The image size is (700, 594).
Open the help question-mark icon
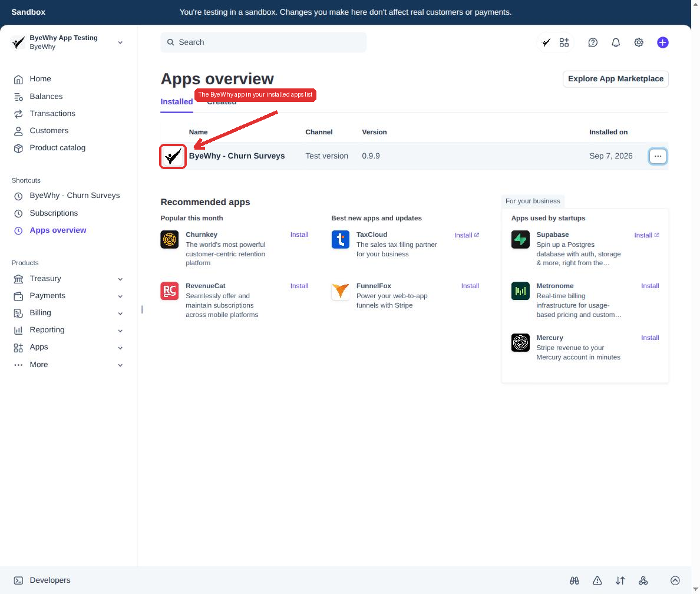(x=593, y=42)
